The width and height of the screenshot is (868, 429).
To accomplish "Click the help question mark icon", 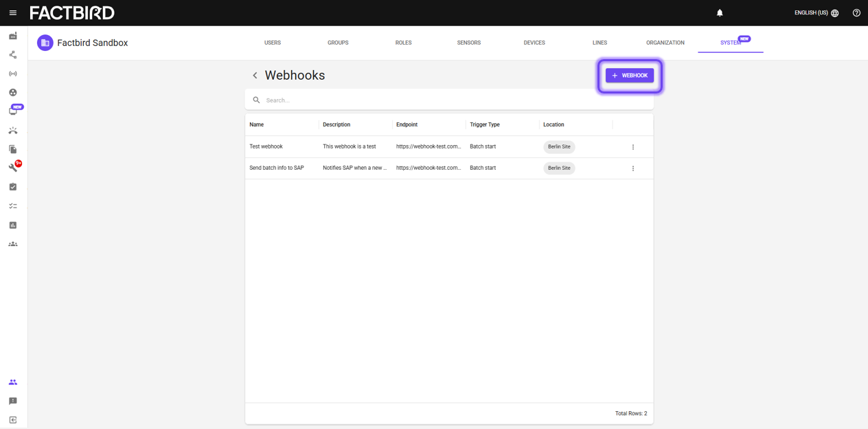I will point(856,13).
